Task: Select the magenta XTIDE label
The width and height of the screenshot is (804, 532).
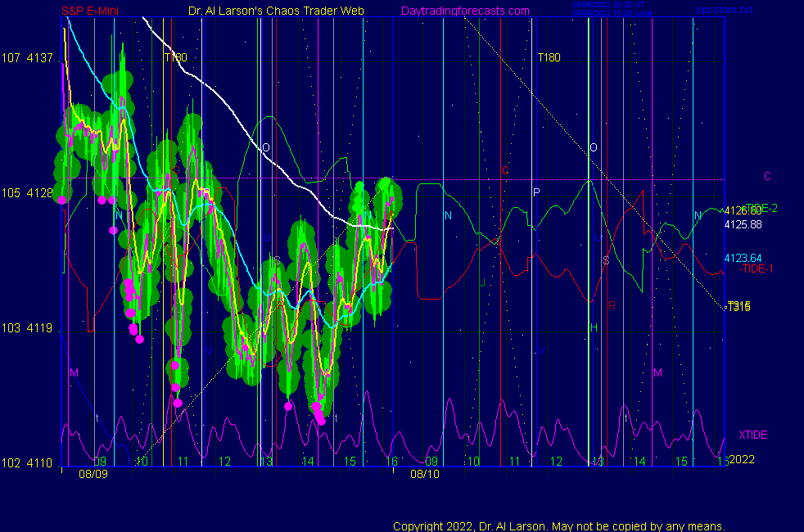Action: coord(752,435)
